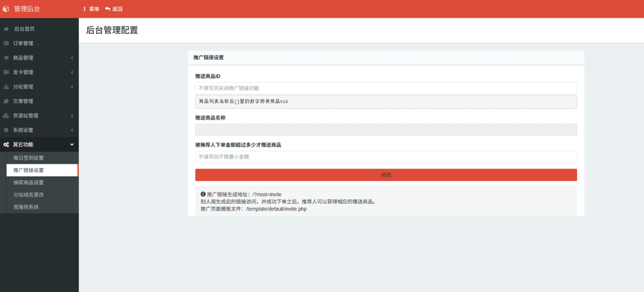
Task: Expand the 商品管理 submenu arrow
Action: pyautogui.click(x=72, y=58)
